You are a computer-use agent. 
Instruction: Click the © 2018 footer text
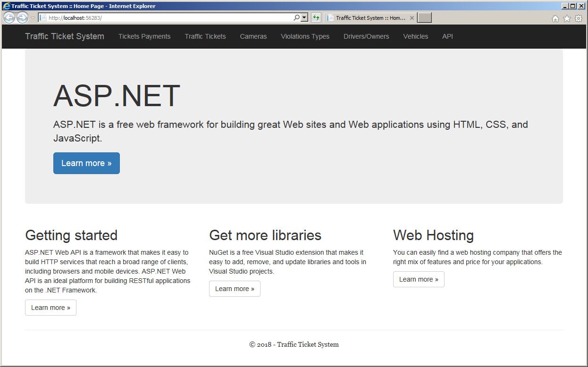pyautogui.click(x=294, y=344)
